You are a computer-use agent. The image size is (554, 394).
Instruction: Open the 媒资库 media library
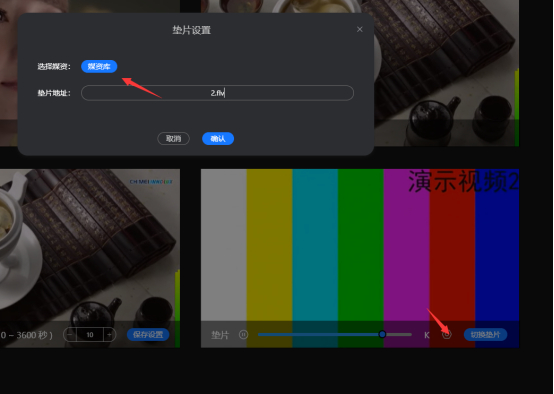[99, 66]
